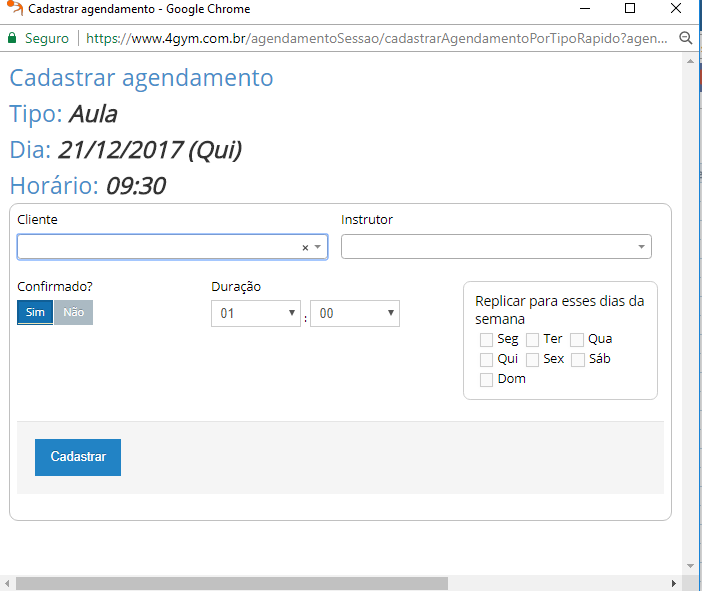
Task: Set Confirmado to Sim
Action: (x=35, y=312)
